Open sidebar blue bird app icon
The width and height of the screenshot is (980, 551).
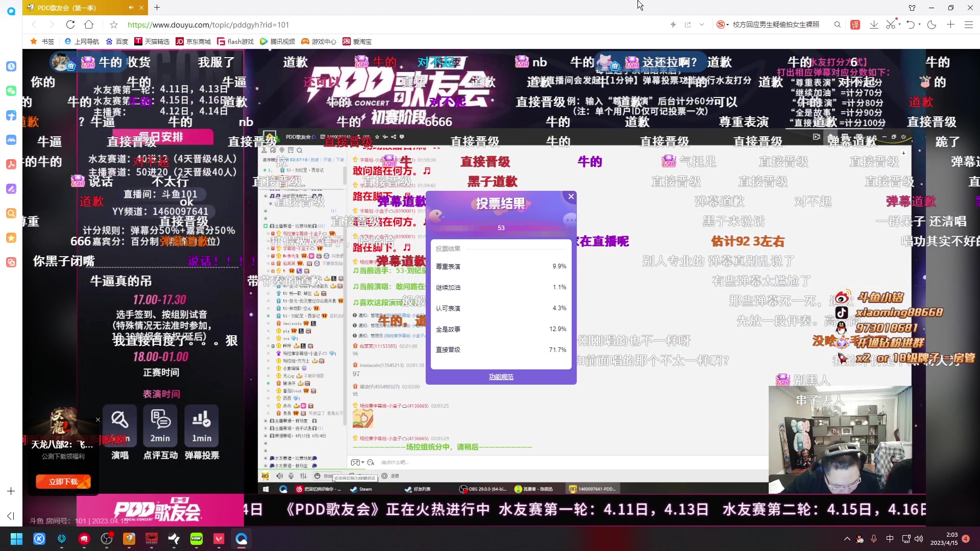click(11, 115)
